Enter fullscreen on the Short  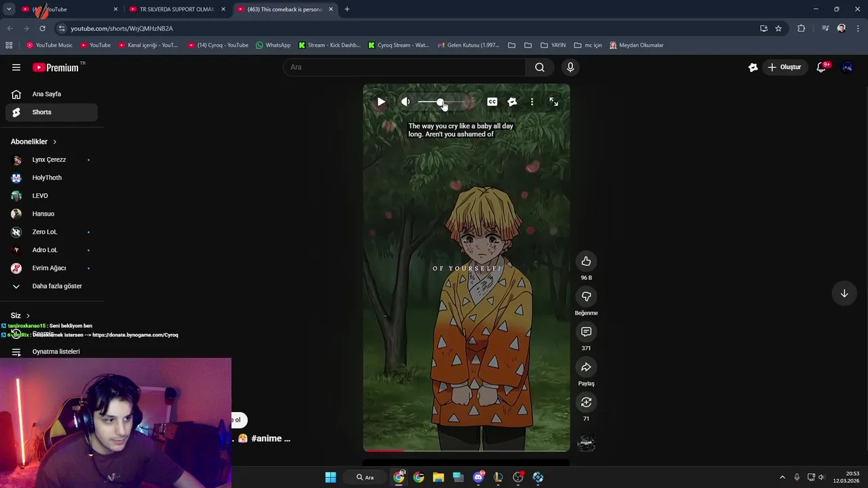pos(554,102)
